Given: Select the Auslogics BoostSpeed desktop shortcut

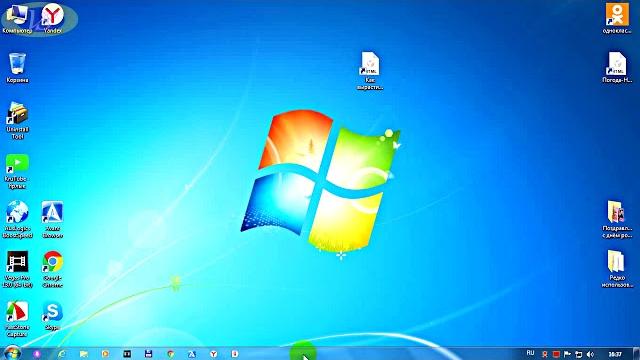Looking at the screenshot, I should click(x=17, y=220).
